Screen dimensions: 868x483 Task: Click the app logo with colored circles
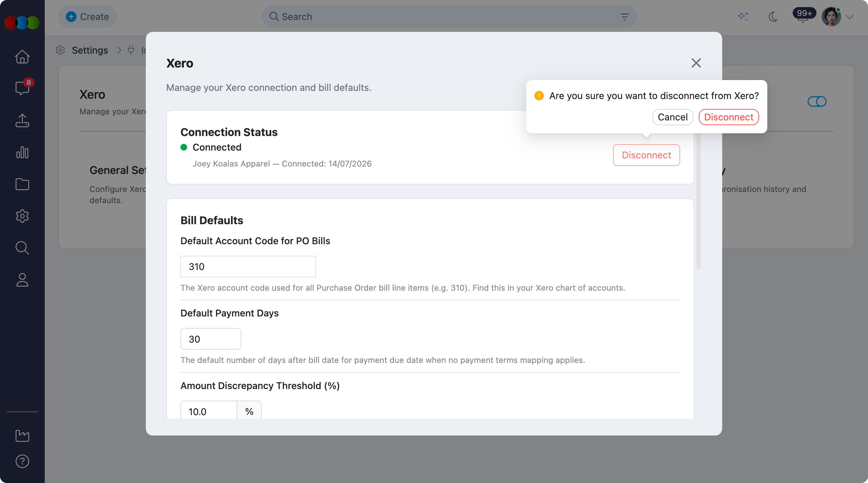coord(22,23)
